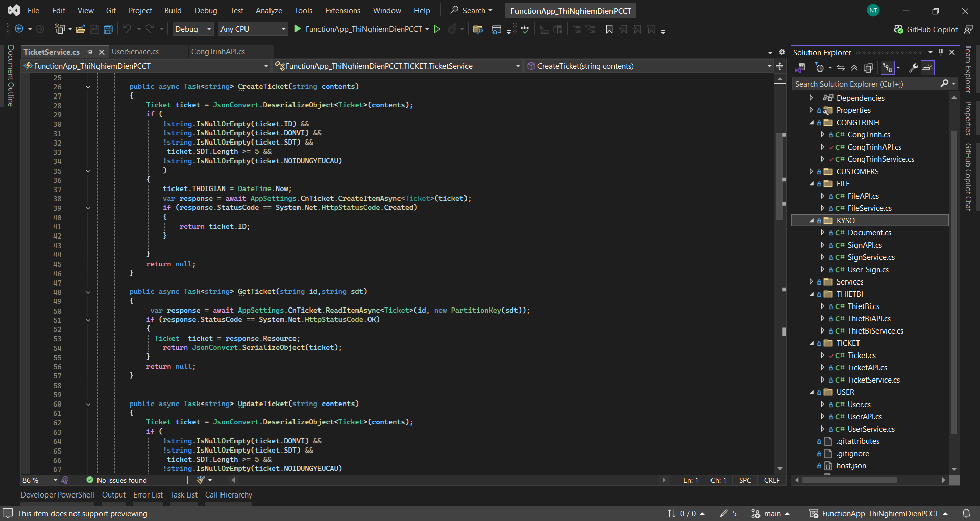980x521 pixels.
Task: Select the Save All icon
Action: tap(108, 29)
